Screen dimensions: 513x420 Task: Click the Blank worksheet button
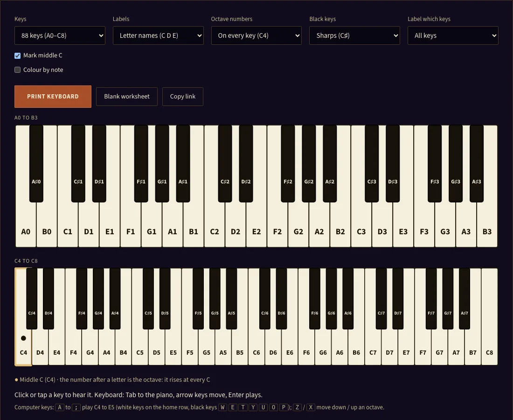(126, 96)
